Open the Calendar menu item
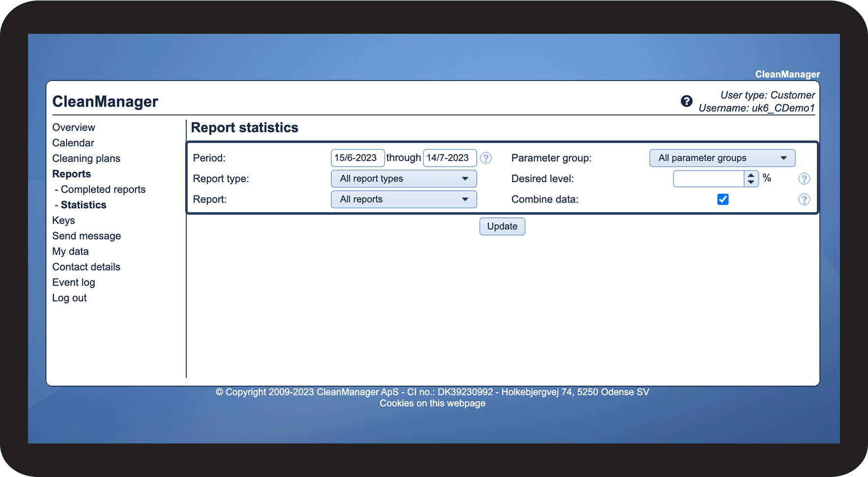Screen dimensions: 868x477 pyautogui.click(x=73, y=143)
